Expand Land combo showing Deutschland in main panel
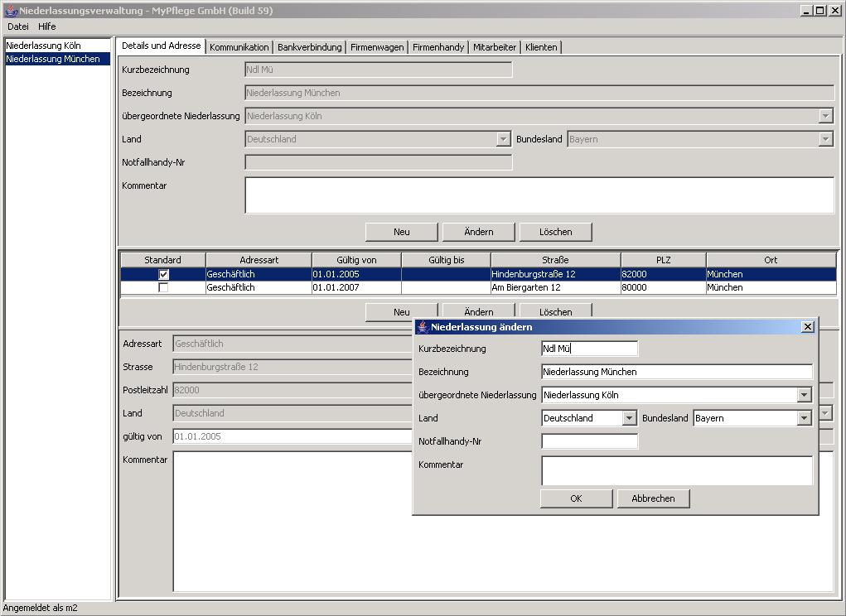Image resolution: width=846 pixels, height=616 pixels. tap(503, 139)
